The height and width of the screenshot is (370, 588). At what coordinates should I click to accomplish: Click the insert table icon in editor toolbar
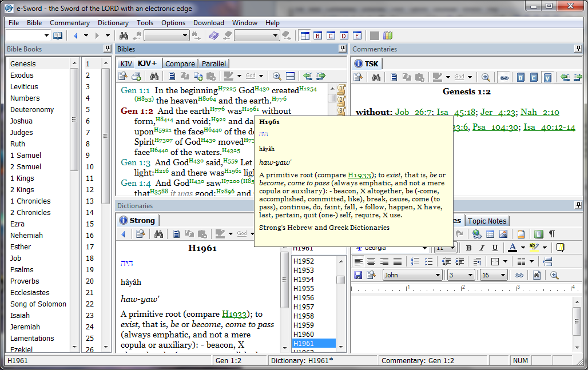coord(490,234)
